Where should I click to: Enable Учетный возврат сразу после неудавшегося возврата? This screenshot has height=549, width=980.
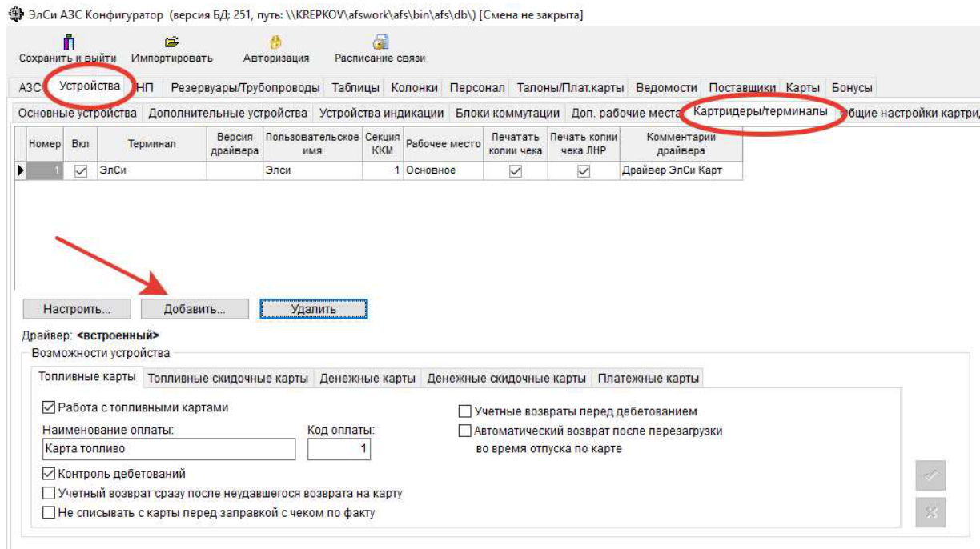[x=48, y=493]
